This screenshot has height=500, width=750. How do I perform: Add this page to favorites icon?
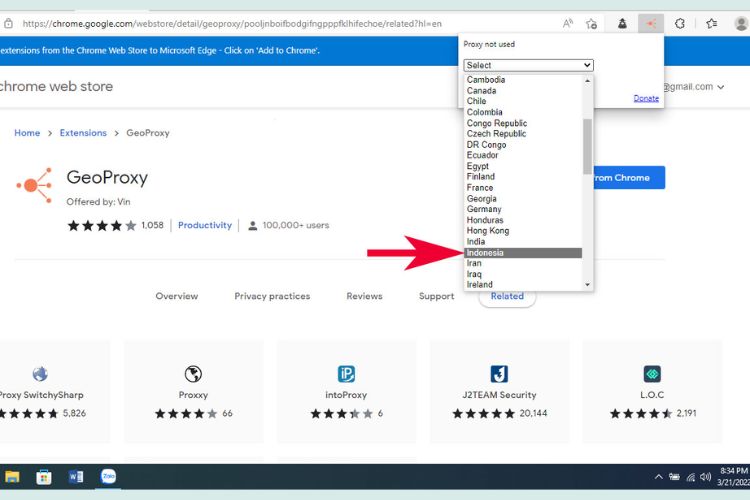(x=592, y=23)
